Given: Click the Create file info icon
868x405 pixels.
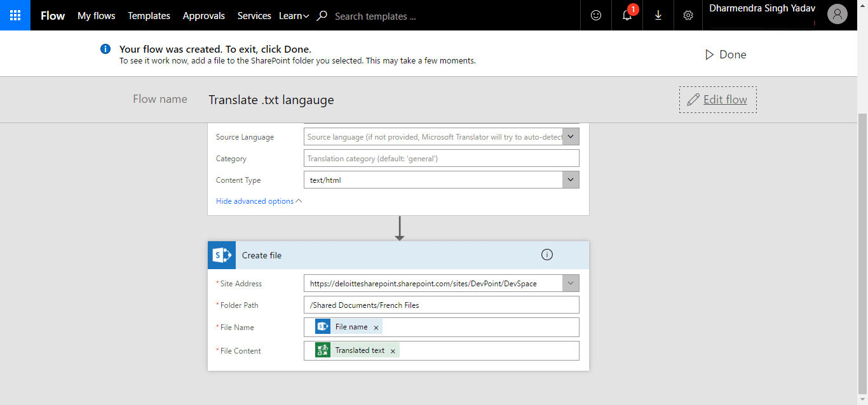Looking at the screenshot, I should (x=547, y=255).
